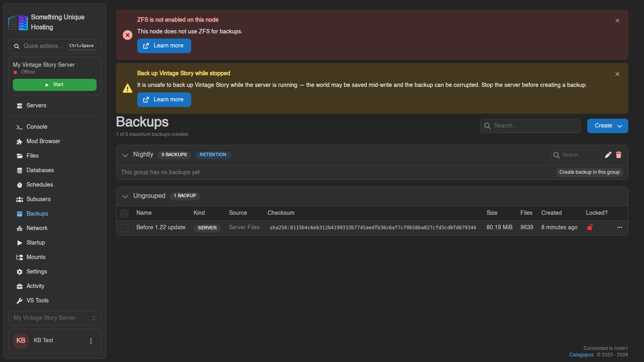Go to Servers in the sidebar

[x=55, y=105]
